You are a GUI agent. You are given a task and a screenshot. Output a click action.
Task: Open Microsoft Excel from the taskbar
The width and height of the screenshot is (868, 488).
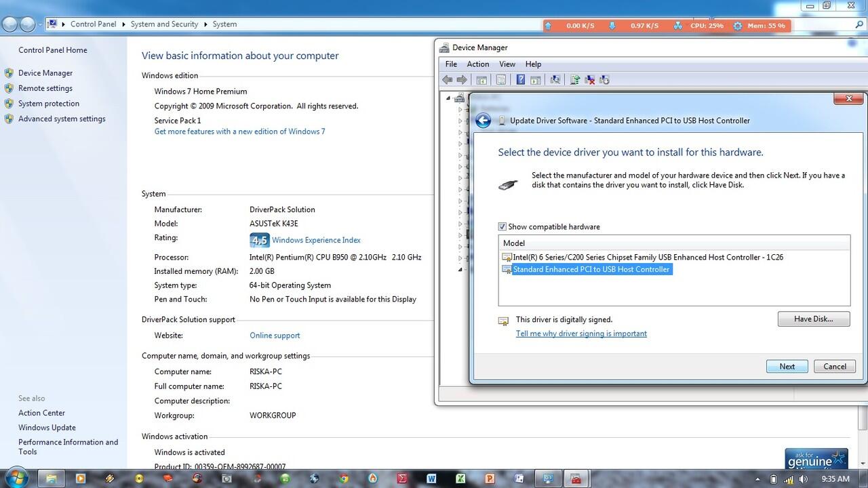point(460,479)
